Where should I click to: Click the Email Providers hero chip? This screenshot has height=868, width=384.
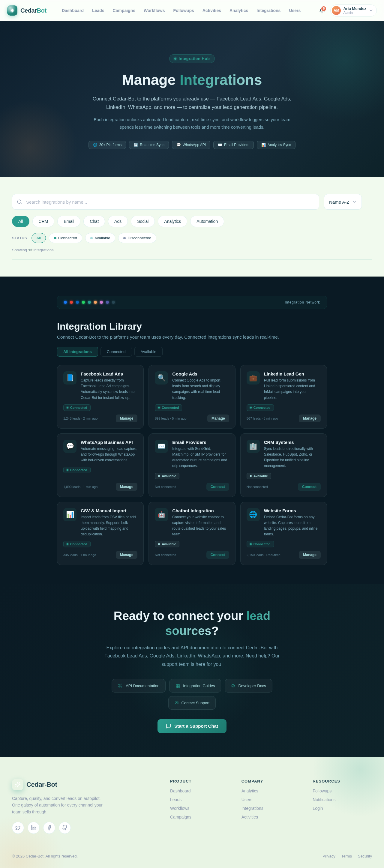click(234, 145)
